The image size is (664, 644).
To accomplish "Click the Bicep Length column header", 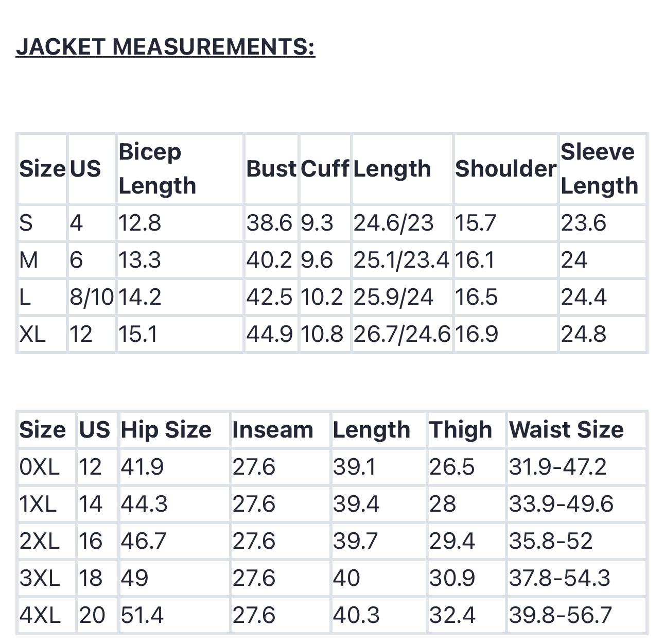I will pos(157,168).
